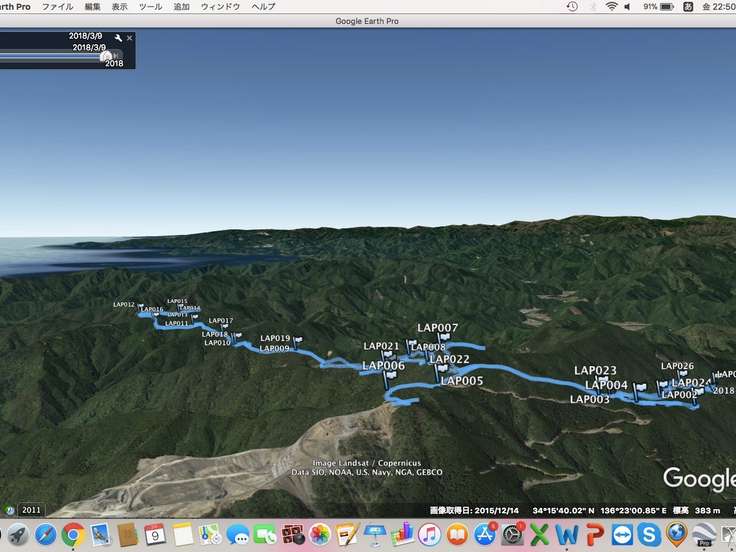
Task: Open time slider options wrench icon
Action: (119, 38)
